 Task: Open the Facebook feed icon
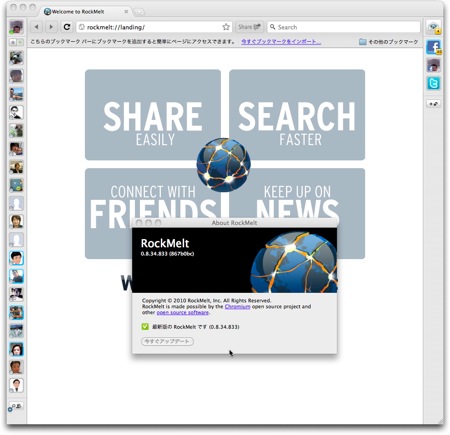point(434,47)
